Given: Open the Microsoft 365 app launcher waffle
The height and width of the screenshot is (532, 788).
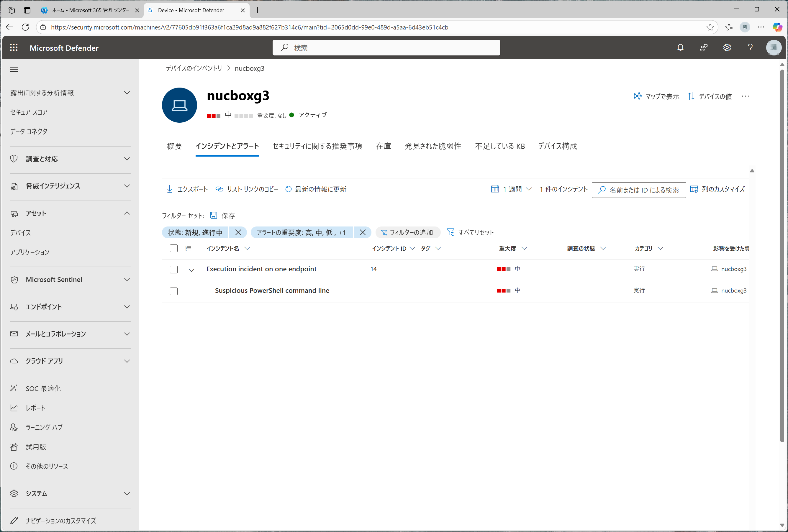Looking at the screenshot, I should [x=14, y=47].
